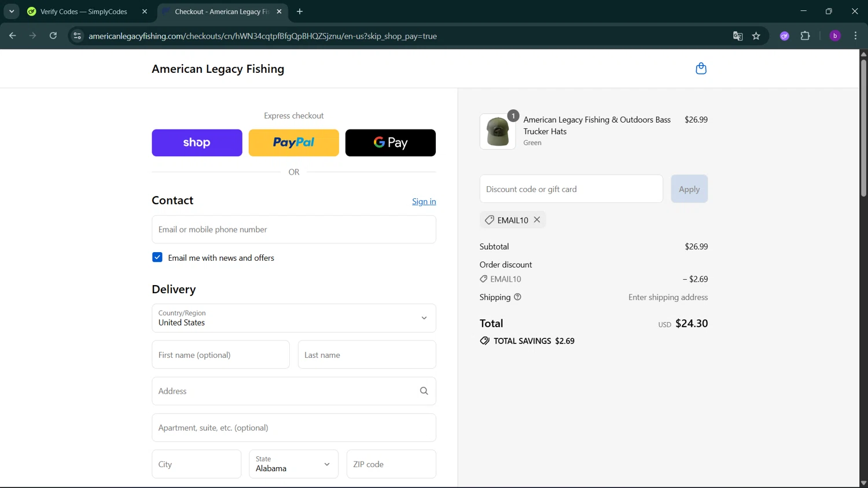Focus the Discount code or gift card field
868x488 pixels.
[x=571, y=189]
